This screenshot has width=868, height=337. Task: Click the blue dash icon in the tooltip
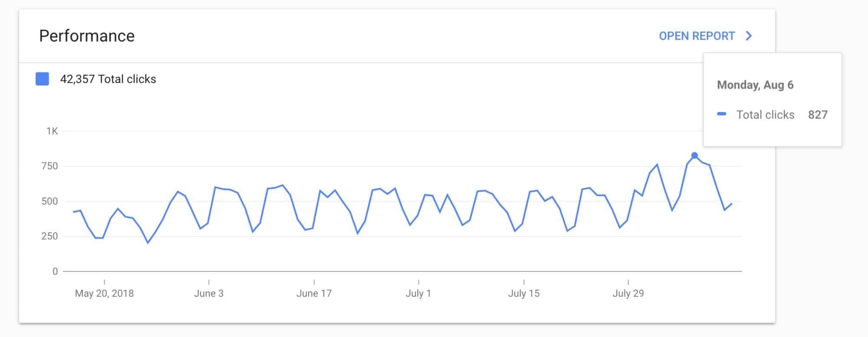(722, 114)
